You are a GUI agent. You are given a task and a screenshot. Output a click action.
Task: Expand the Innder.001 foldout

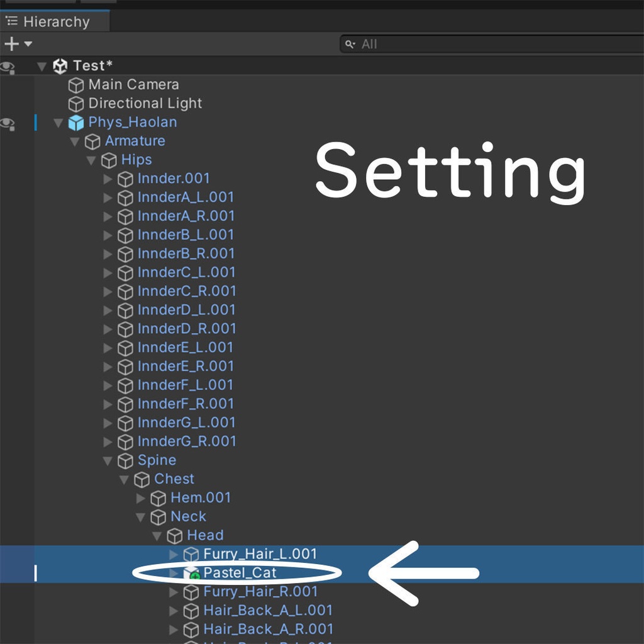pyautogui.click(x=108, y=179)
